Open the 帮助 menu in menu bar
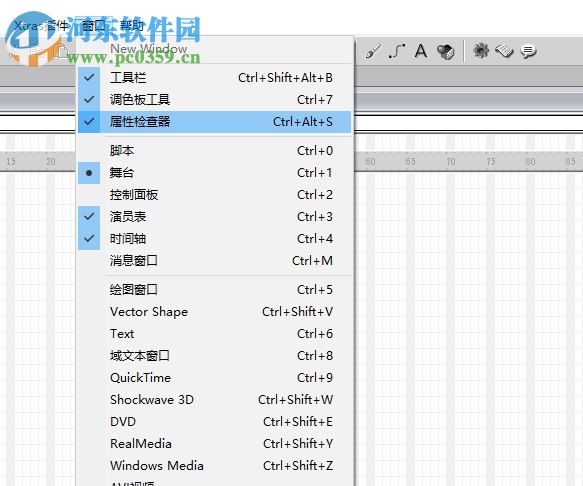This screenshot has width=583, height=486. click(132, 26)
